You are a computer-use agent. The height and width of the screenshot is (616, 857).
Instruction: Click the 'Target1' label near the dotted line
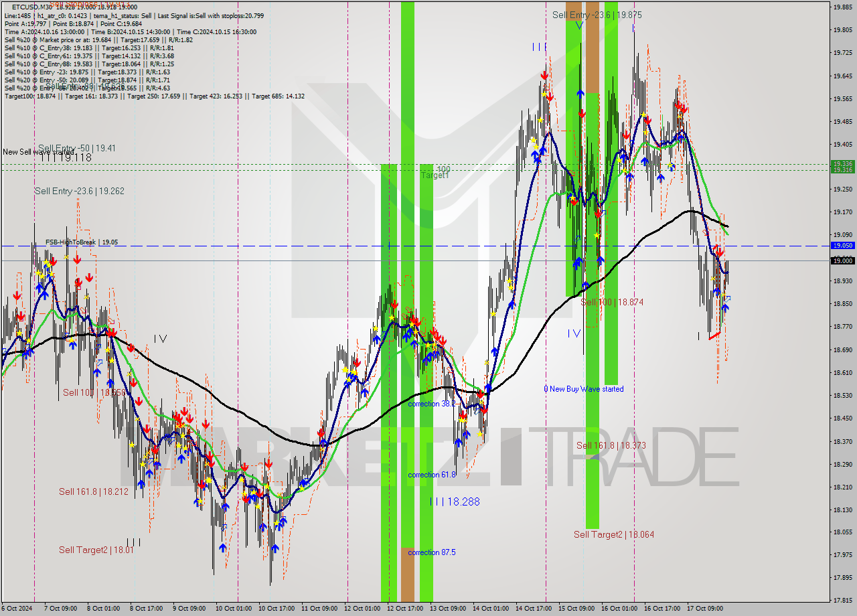[435, 175]
